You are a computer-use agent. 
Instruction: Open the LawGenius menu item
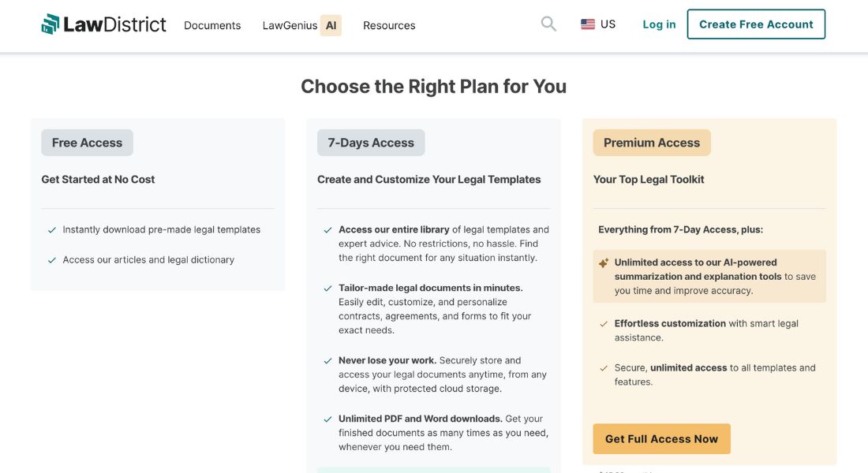pos(290,25)
